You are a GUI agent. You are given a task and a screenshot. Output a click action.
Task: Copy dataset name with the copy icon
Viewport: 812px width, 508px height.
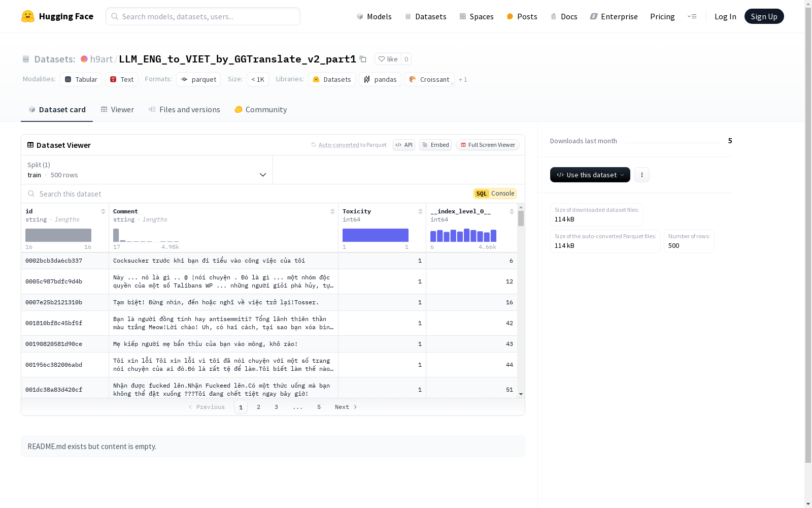(x=363, y=59)
